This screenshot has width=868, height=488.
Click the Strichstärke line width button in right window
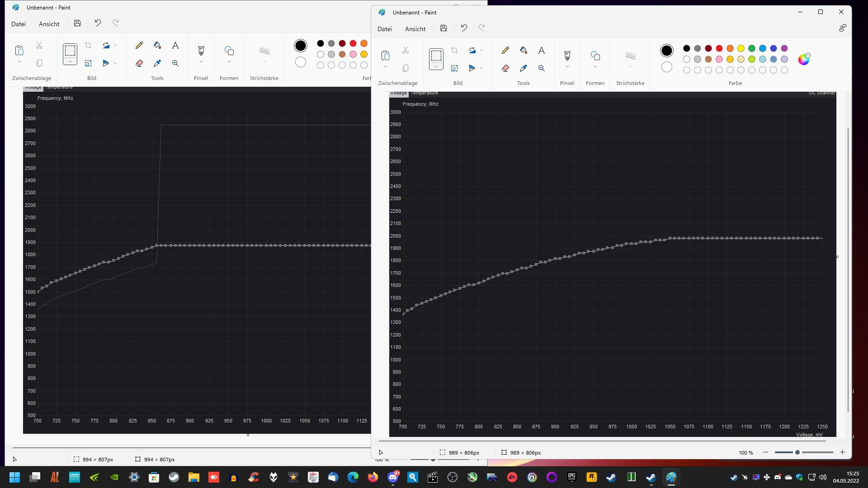coord(631,56)
